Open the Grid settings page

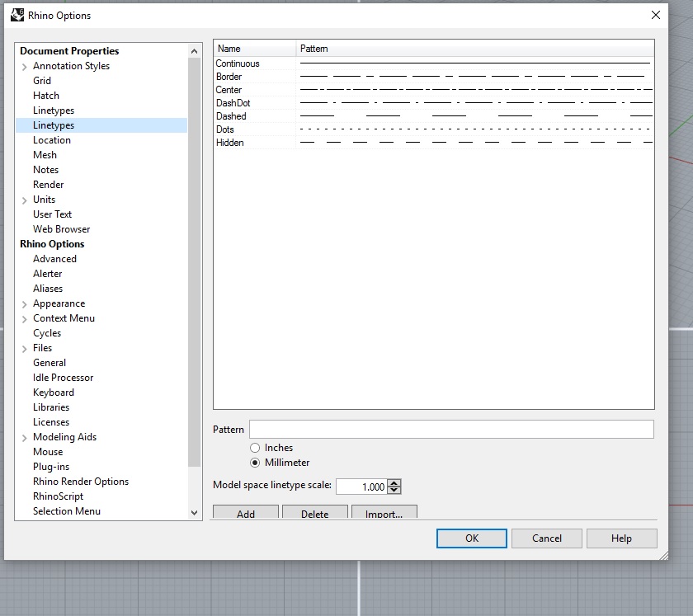(x=42, y=81)
